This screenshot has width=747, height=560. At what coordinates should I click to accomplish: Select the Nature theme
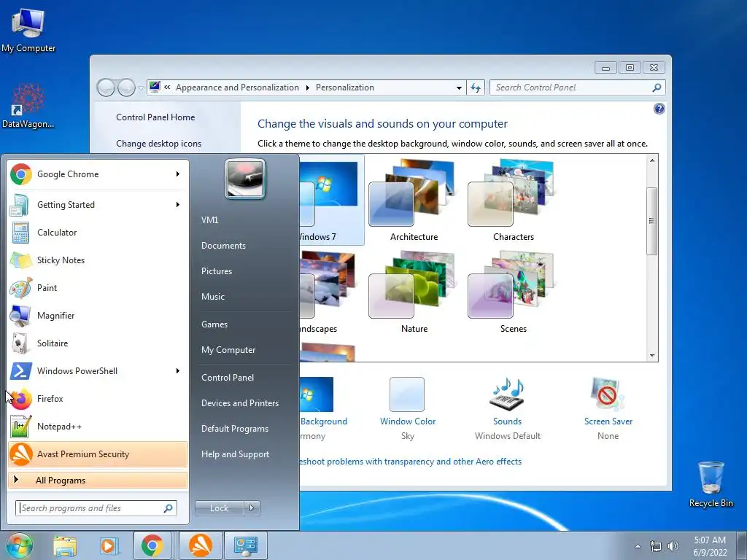tap(414, 292)
